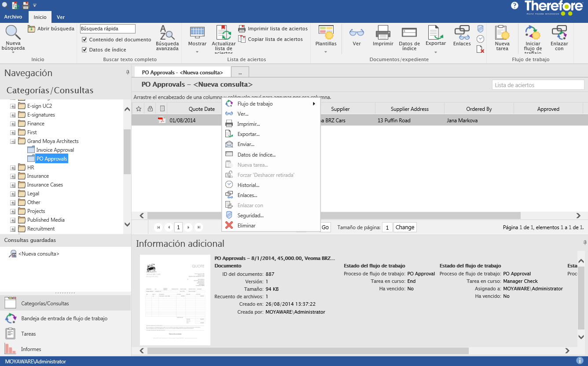The height and width of the screenshot is (366, 588).
Task: Expand the Legal folder
Action: [13, 194]
